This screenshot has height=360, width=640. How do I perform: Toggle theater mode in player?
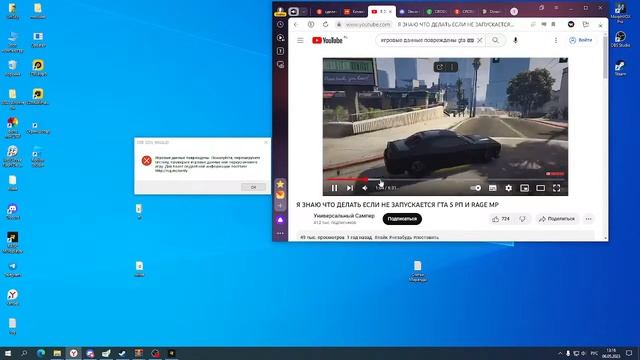[x=540, y=188]
